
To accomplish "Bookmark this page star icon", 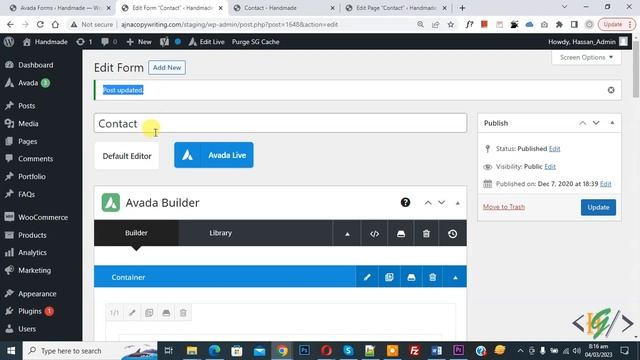I will pos(451,24).
